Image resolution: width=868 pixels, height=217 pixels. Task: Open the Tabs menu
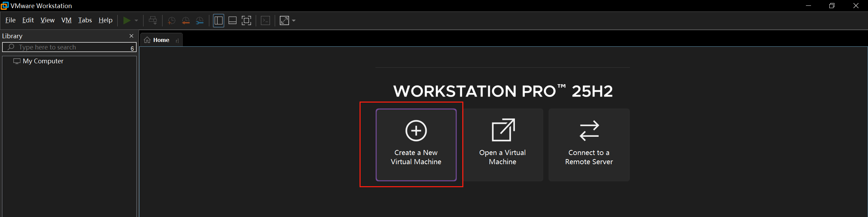click(85, 20)
